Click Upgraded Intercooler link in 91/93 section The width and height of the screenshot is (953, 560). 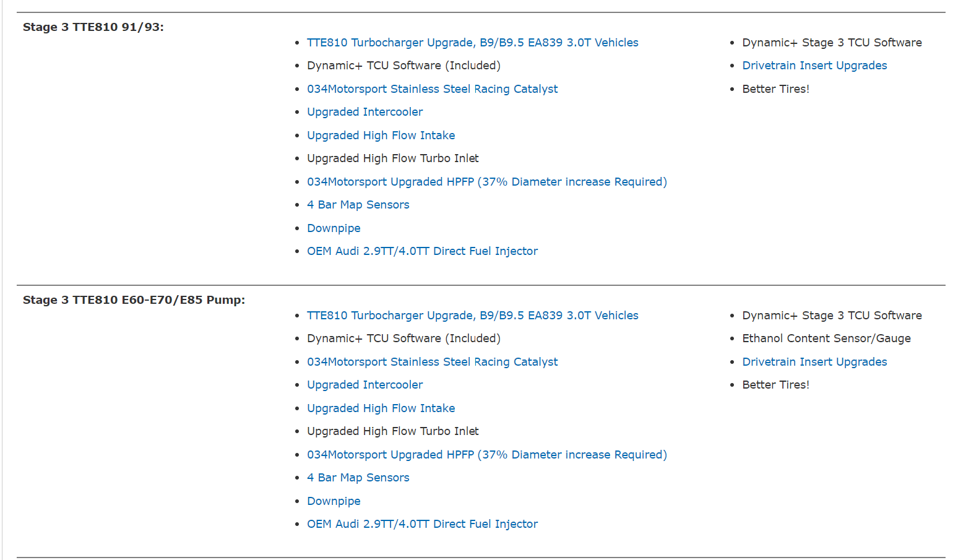[x=365, y=112]
